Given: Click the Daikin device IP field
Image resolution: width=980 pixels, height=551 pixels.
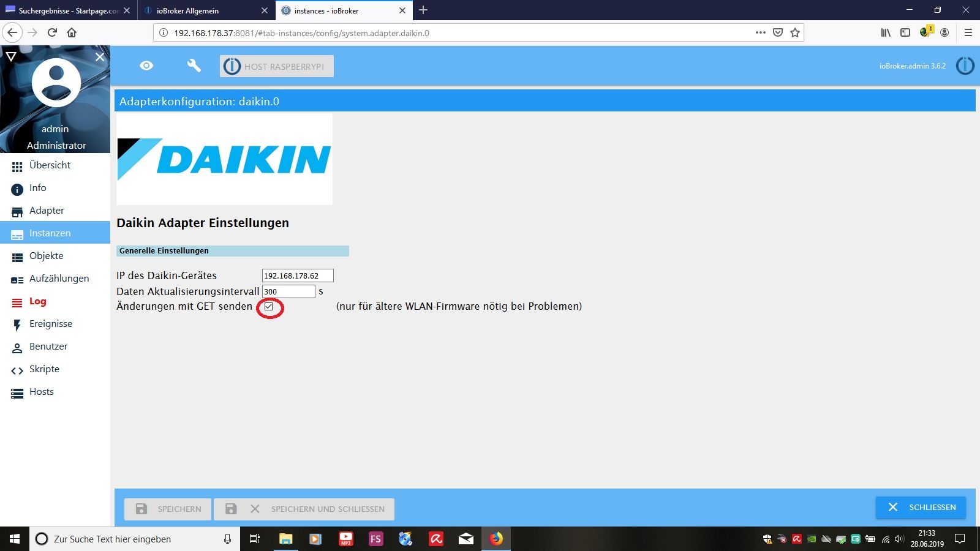Looking at the screenshot, I should 298,275.
